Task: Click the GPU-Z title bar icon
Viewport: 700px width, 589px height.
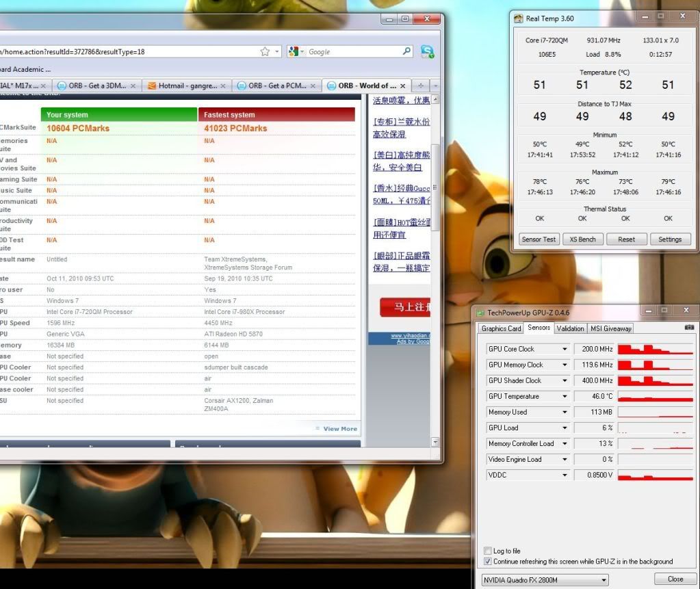Action: (x=480, y=313)
